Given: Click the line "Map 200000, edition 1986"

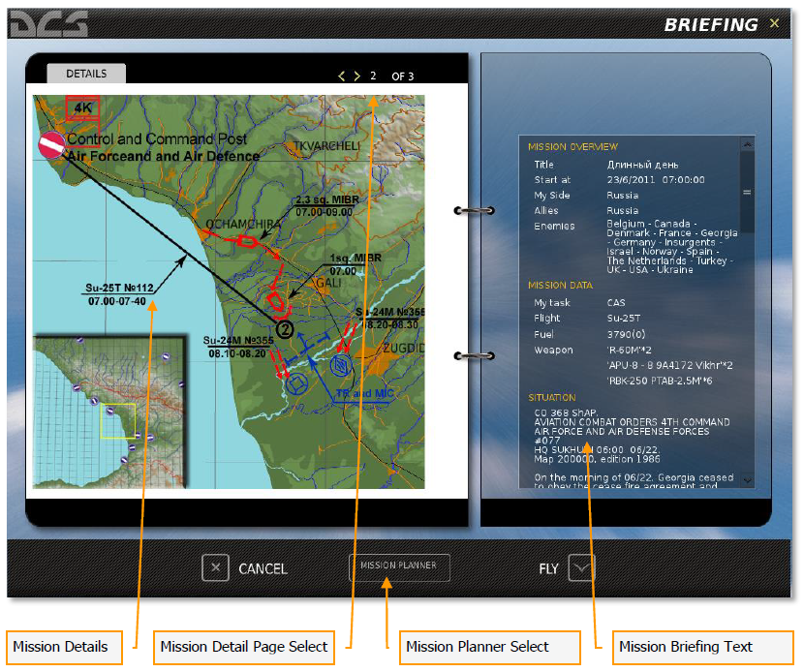Looking at the screenshot, I should point(597,459).
